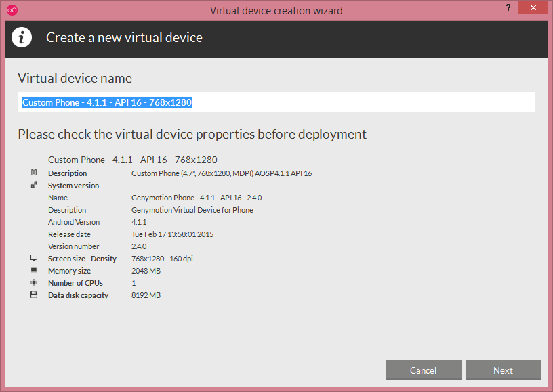This screenshot has height=392, width=553.
Task: Click 'Genymotion Virtual Device for Phone' value
Action: click(x=192, y=210)
